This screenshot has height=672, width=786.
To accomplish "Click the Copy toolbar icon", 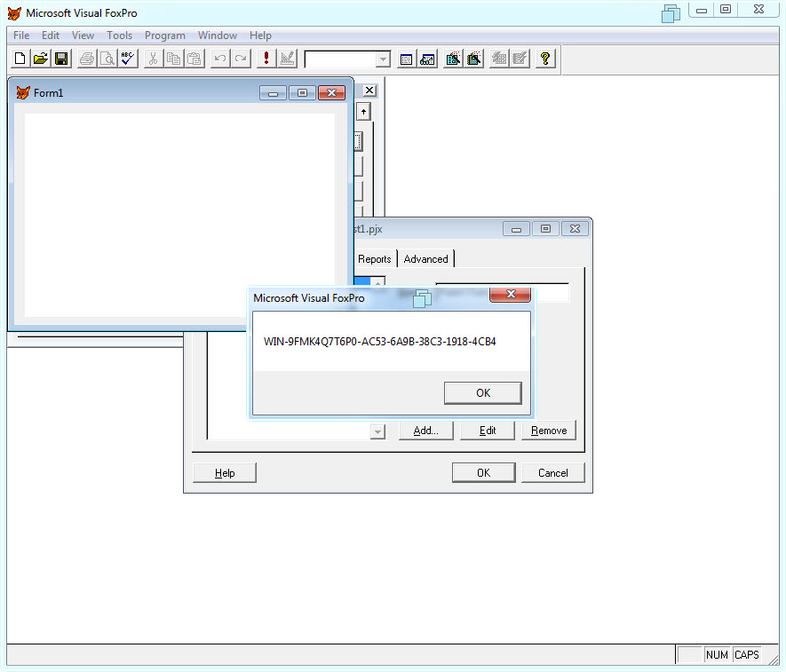I will [173, 59].
